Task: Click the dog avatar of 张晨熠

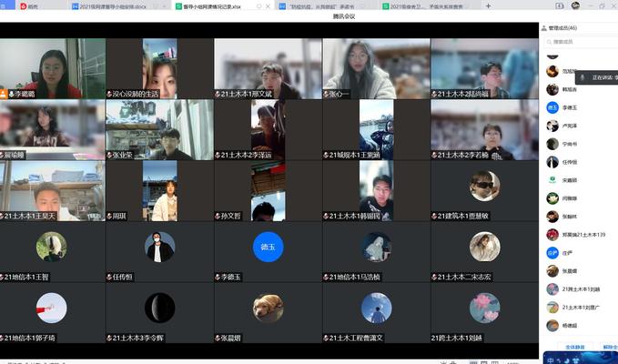Action: coord(267,308)
